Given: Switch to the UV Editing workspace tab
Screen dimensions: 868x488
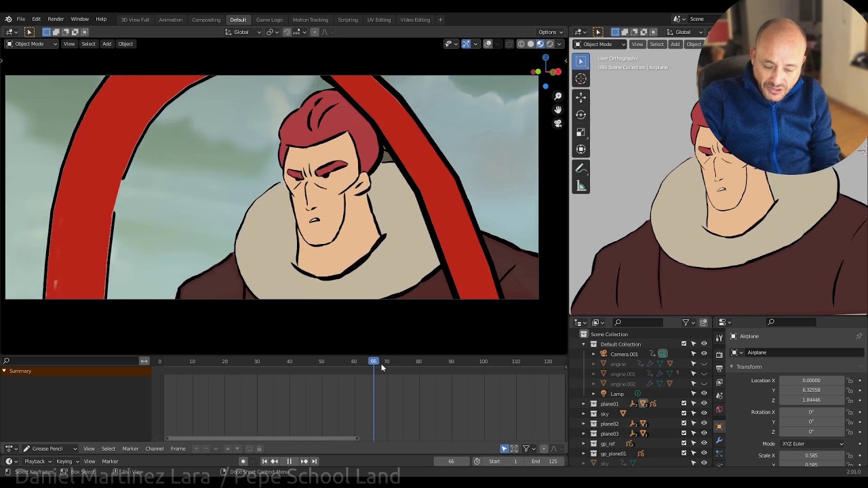Looking at the screenshot, I should tap(379, 20).
